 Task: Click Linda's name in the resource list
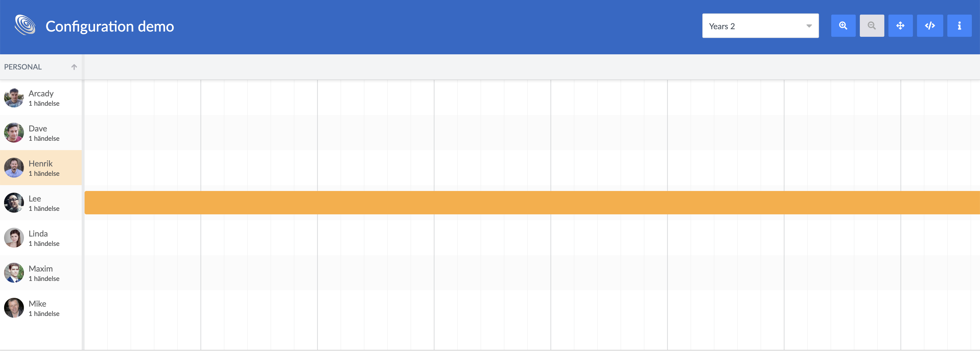[38, 233]
